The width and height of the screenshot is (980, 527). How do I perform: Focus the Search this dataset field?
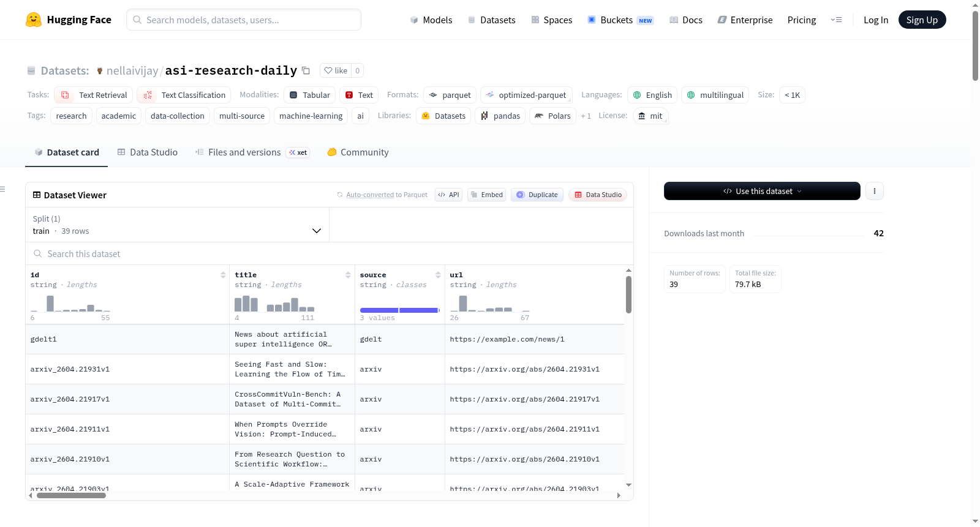(x=330, y=253)
